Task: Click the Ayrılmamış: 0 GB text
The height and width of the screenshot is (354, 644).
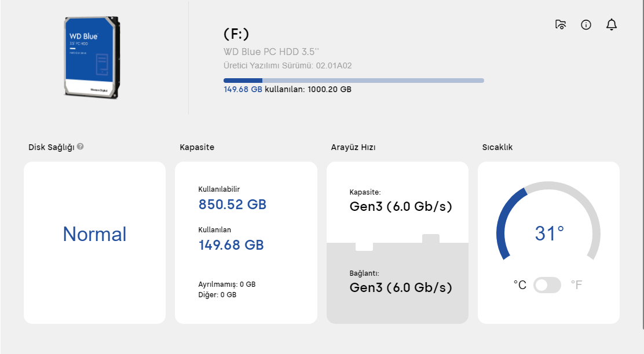Action: (226, 284)
